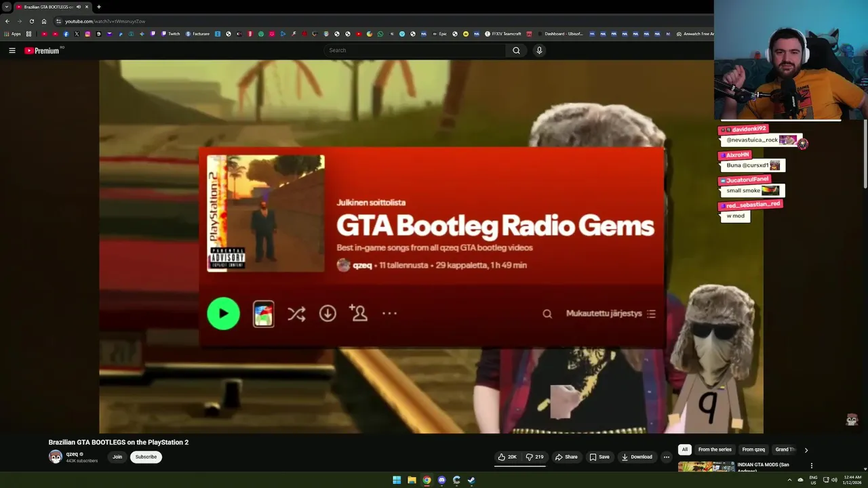Open the Facturare bookmark
The height and width of the screenshot is (488, 868).
(x=197, y=34)
